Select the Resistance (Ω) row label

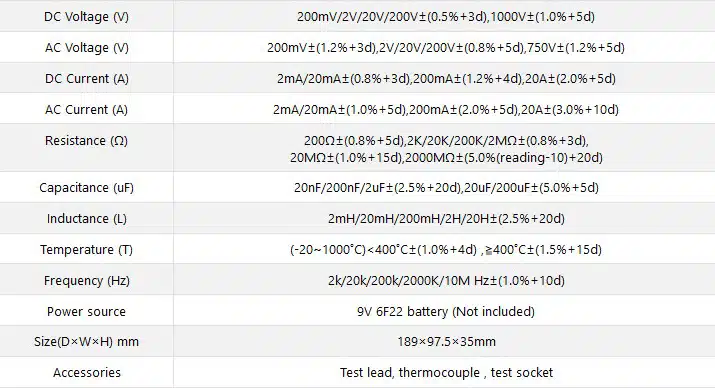pyautogui.click(x=86, y=141)
